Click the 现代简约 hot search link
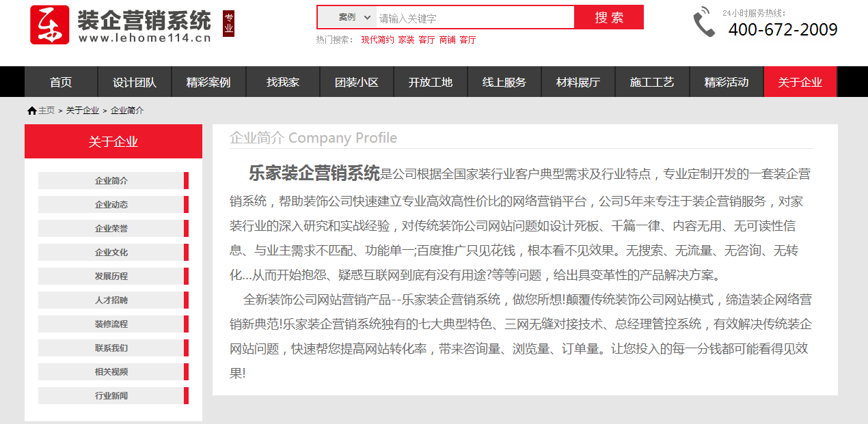 pyautogui.click(x=377, y=40)
